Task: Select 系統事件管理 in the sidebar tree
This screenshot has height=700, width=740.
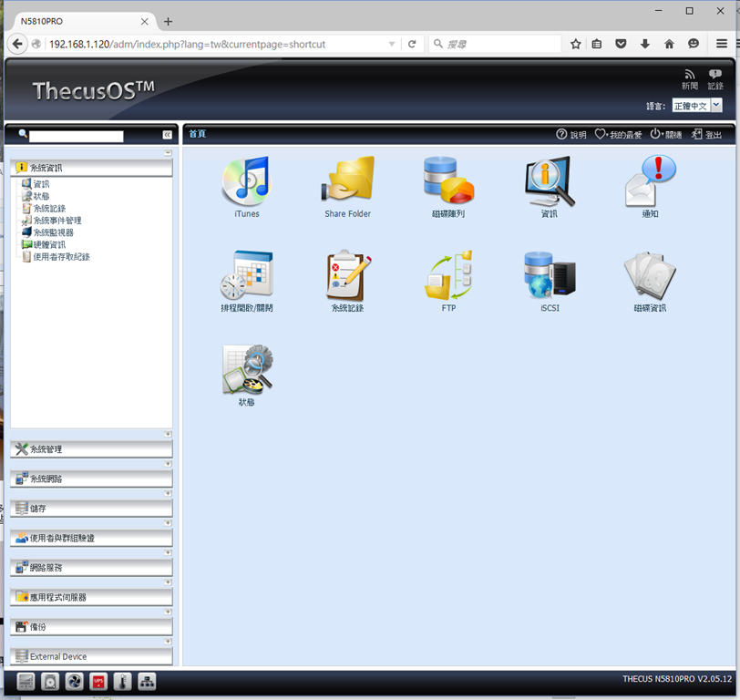Action: (57, 221)
